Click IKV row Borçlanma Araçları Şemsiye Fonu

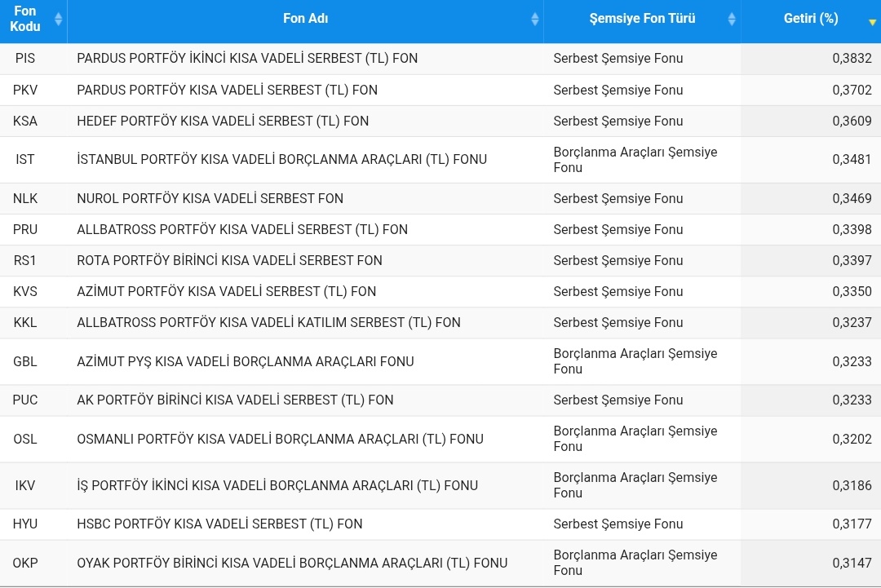[635, 485]
